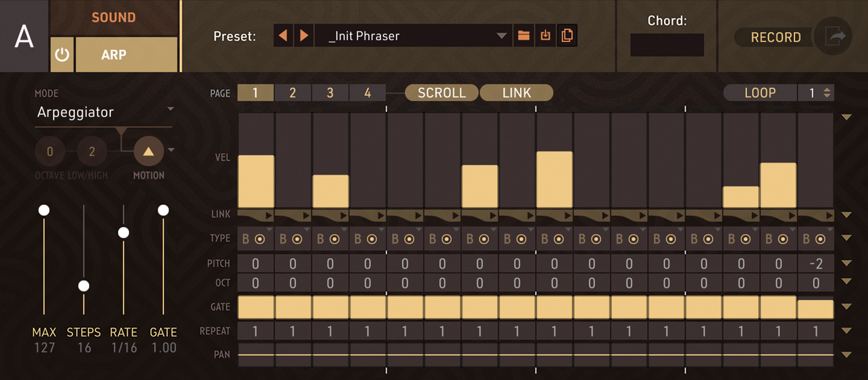Click the pitch value -2 of step 16

(816, 264)
